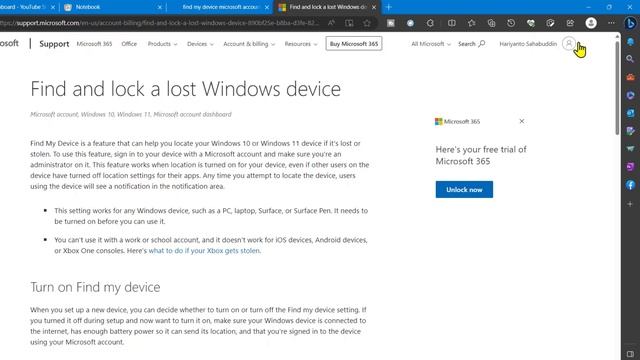Open Favorites list toolbar icon
Screen dimensions: 640x360
pos(471,23)
